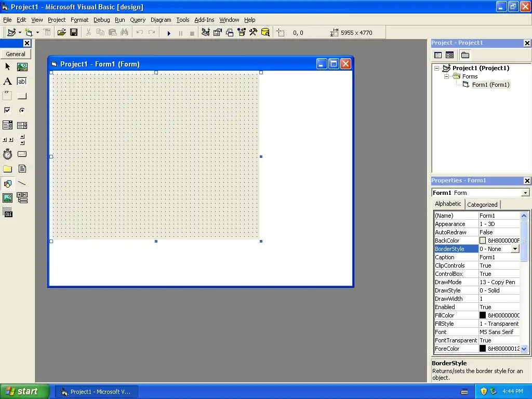This screenshot has height=399, width=532.
Task: Select the CheckBox control tool
Action: point(7,110)
